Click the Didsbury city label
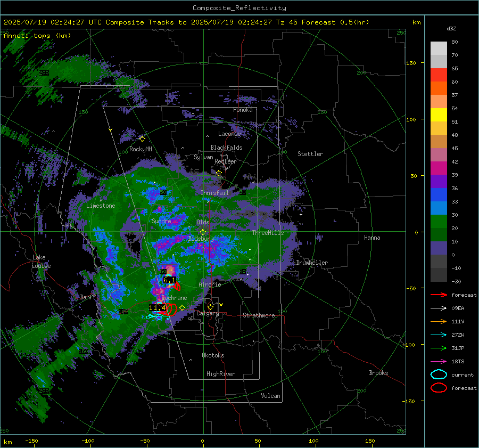This screenshot has height=448, width=479. pos(201,239)
